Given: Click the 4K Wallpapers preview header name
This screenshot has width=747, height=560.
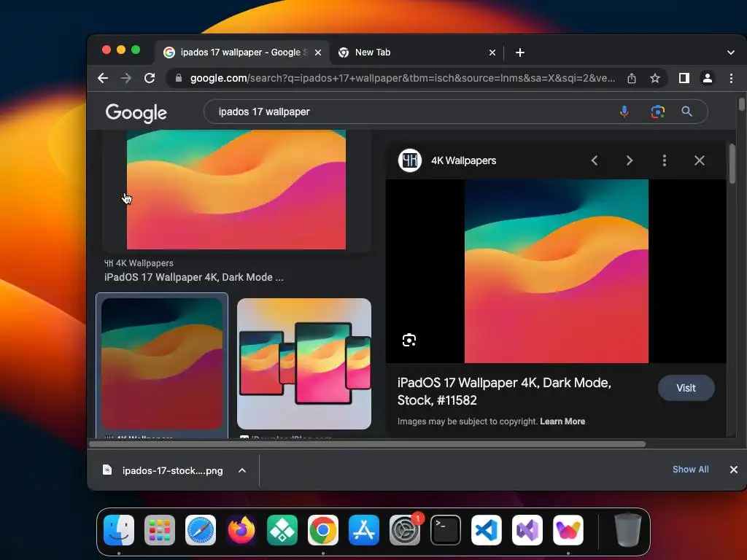Looking at the screenshot, I should (463, 160).
